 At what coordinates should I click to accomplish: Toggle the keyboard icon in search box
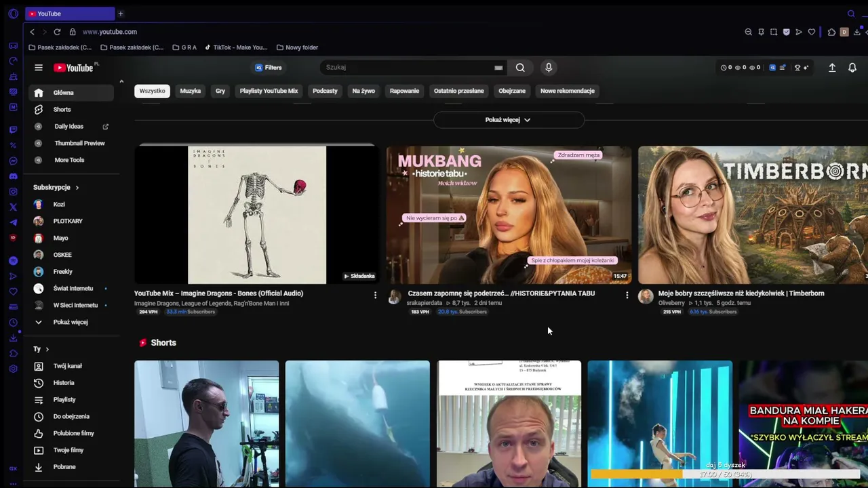(498, 68)
